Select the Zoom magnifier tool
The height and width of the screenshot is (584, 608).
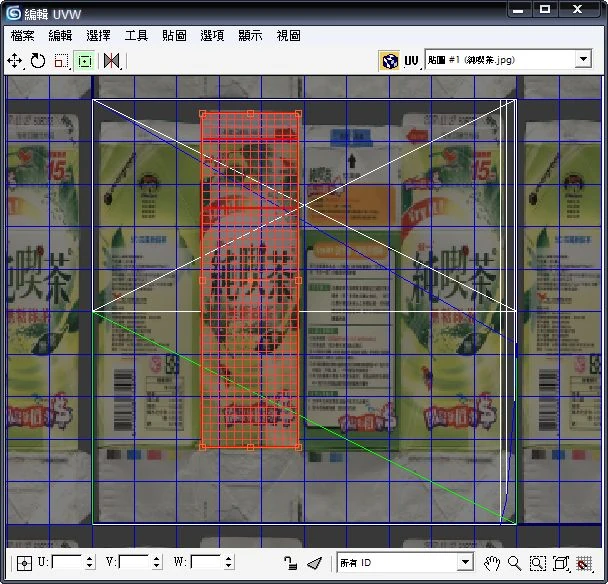coord(514,563)
